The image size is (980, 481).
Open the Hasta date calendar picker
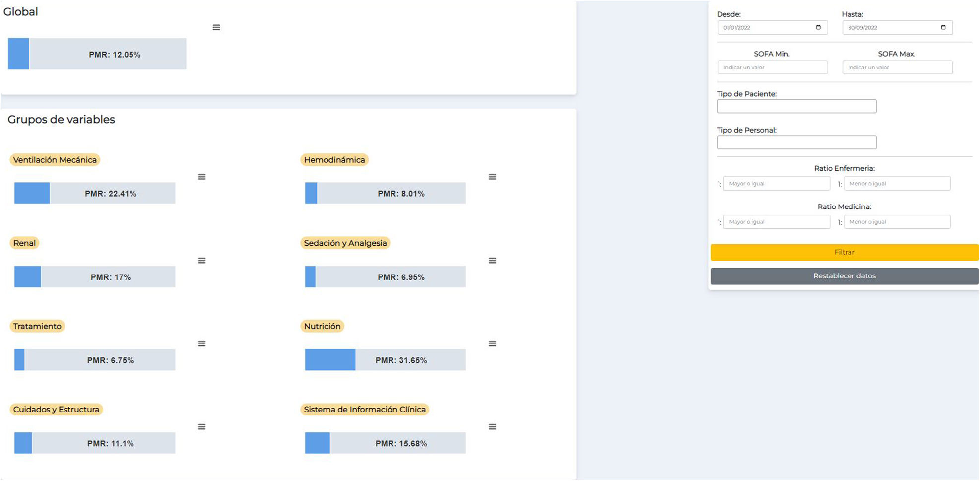(943, 27)
